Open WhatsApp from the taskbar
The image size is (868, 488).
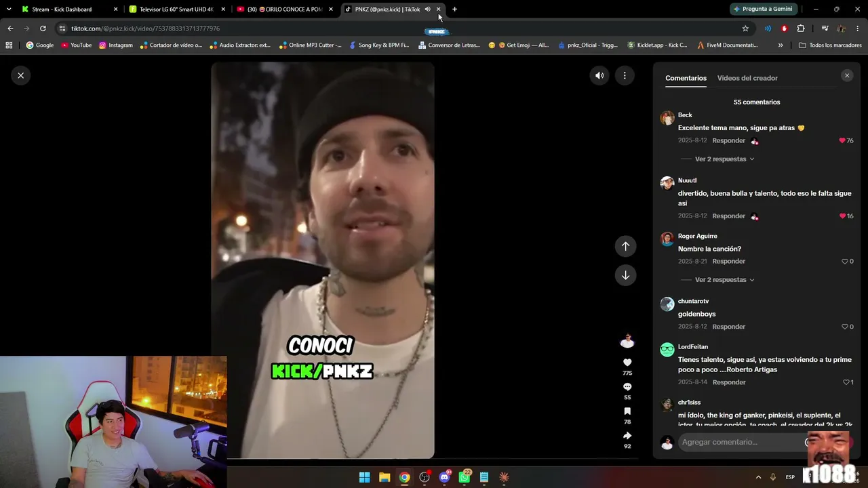[465, 477]
